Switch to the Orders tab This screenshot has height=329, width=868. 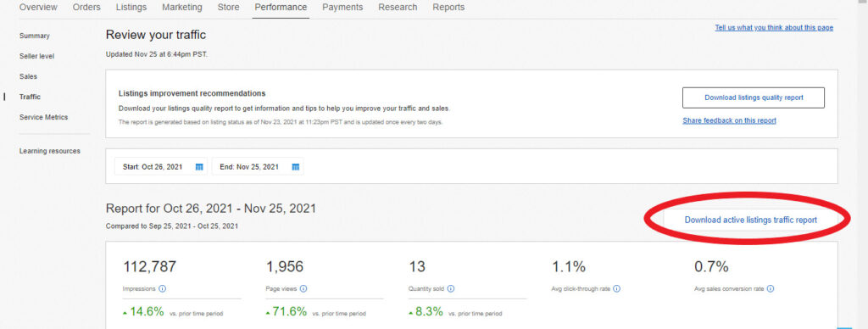coord(86,7)
